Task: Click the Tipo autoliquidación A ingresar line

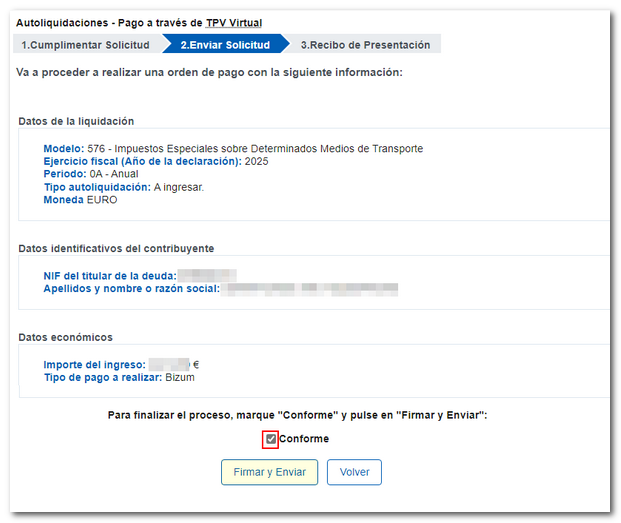Action: pyautogui.click(x=123, y=187)
